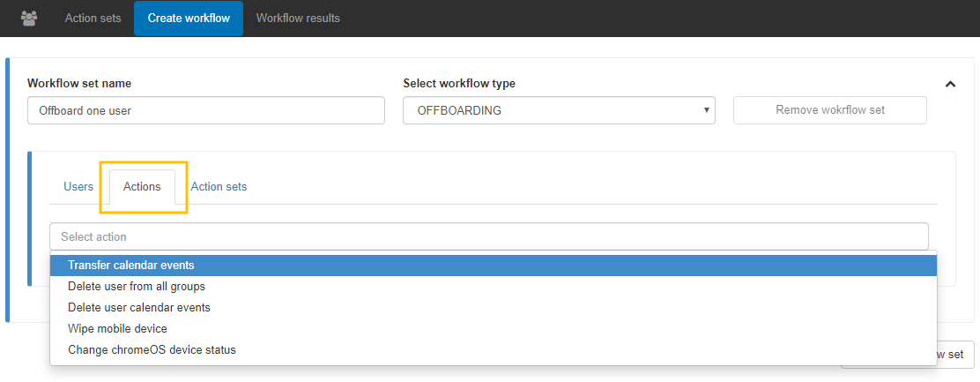Select the Actions tab
The image size is (980, 382).
tap(142, 187)
